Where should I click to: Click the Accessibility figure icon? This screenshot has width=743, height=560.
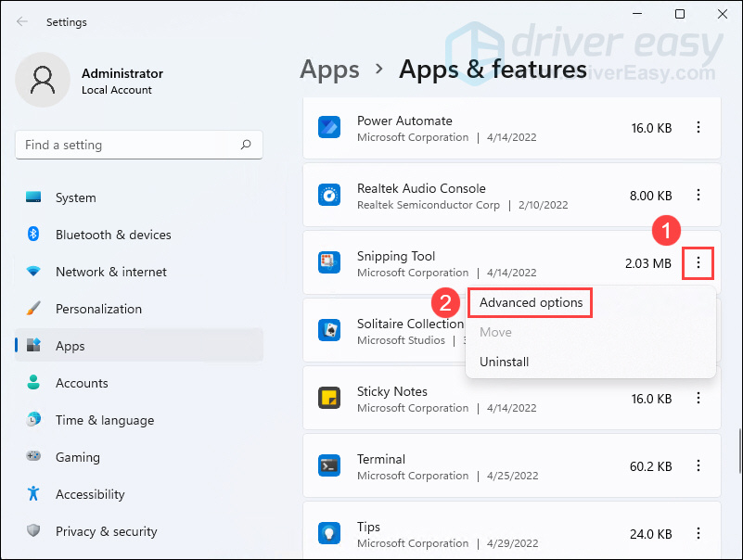[x=33, y=493]
